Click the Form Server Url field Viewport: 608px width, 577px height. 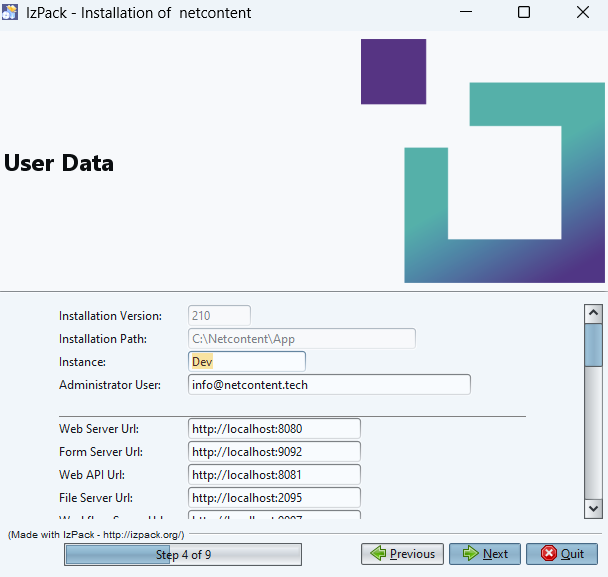point(274,452)
